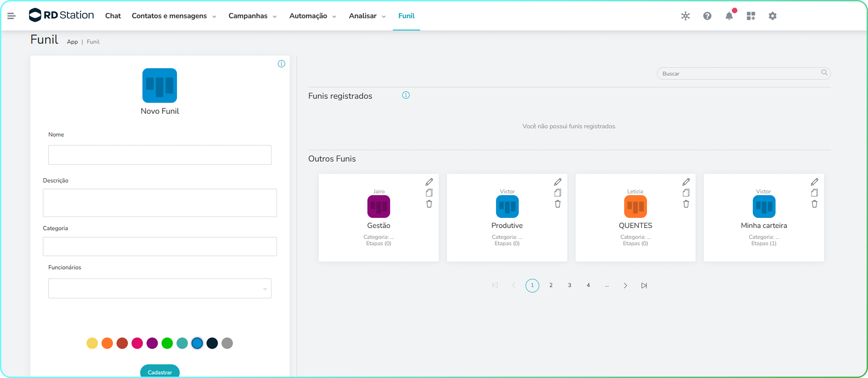
Task: Click pagination ellipsis
Action: [x=607, y=286]
